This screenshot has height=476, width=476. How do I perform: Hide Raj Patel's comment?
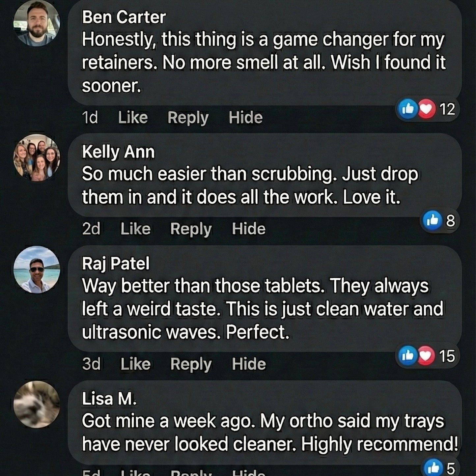tap(249, 363)
